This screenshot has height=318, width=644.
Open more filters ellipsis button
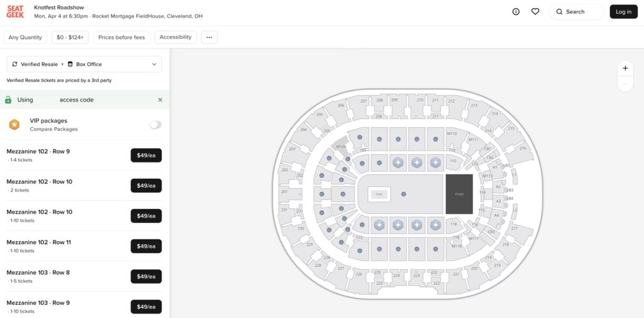[209, 37]
